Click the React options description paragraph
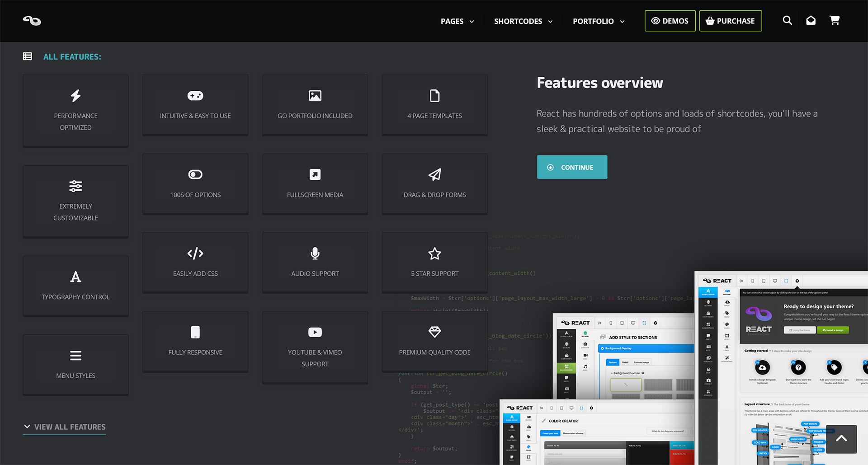Viewport: 868px width, 465px height. [677, 121]
